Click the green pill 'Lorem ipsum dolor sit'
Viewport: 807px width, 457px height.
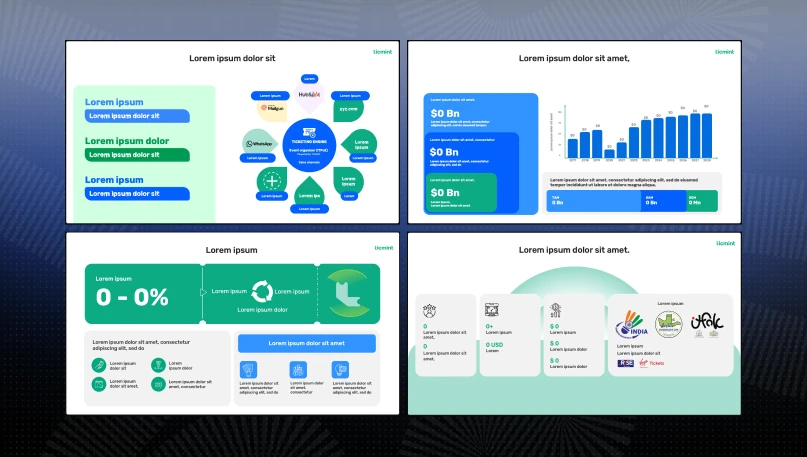tap(137, 155)
